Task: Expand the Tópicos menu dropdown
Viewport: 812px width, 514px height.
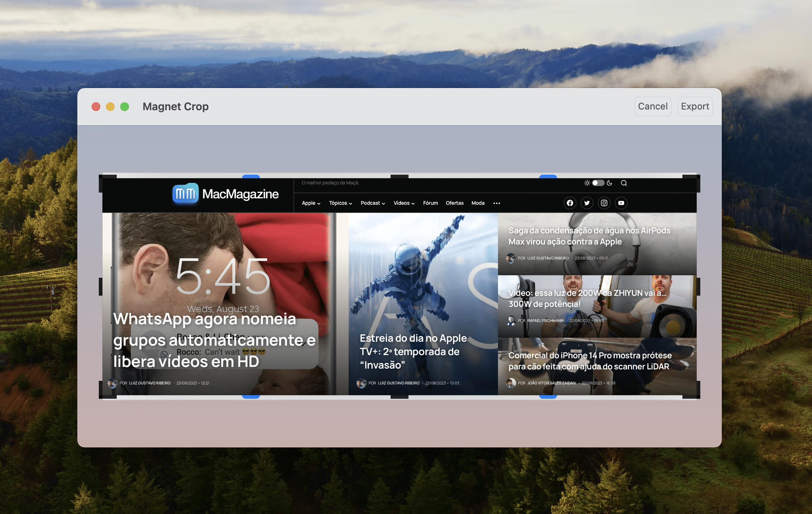Action: pos(340,203)
